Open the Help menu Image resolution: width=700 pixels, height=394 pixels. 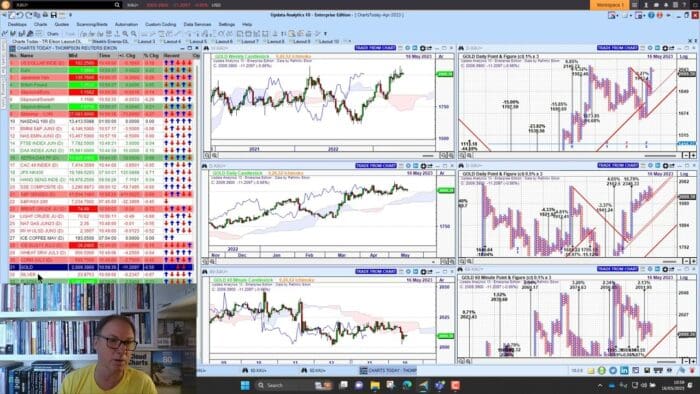point(247,24)
